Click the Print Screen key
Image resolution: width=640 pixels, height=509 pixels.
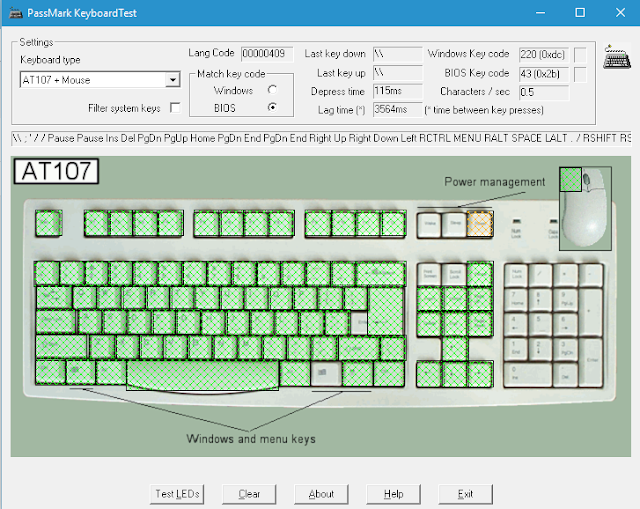coord(429,273)
